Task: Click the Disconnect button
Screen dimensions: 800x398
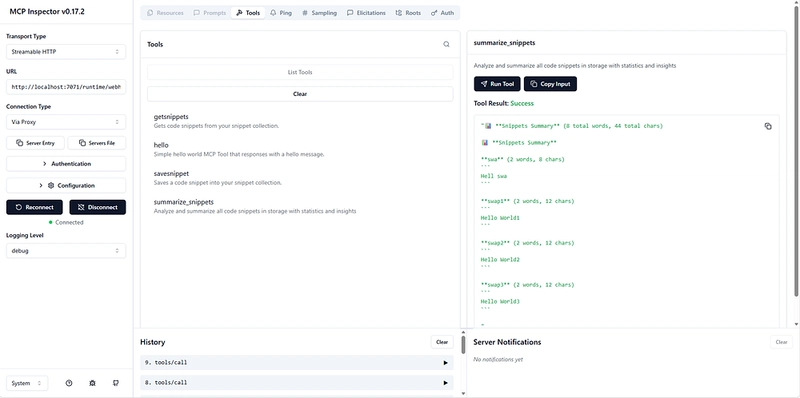Action: click(97, 207)
